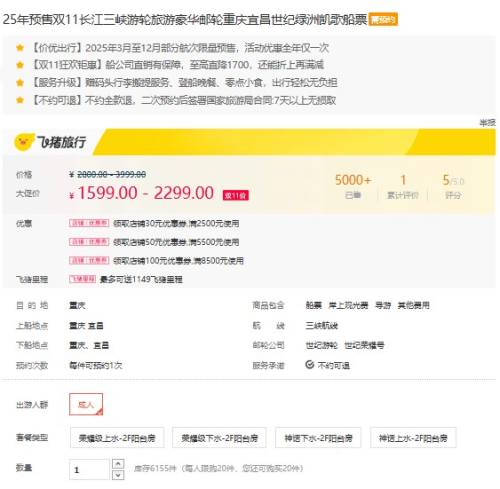Select the 成人 traveler option
The image size is (500, 489).
click(x=86, y=404)
